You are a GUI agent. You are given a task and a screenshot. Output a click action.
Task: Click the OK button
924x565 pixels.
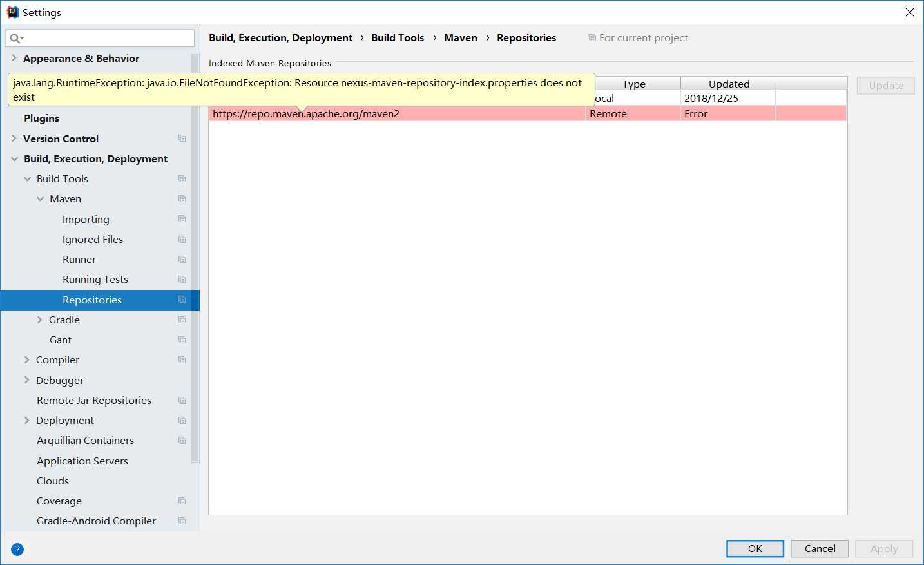(755, 548)
